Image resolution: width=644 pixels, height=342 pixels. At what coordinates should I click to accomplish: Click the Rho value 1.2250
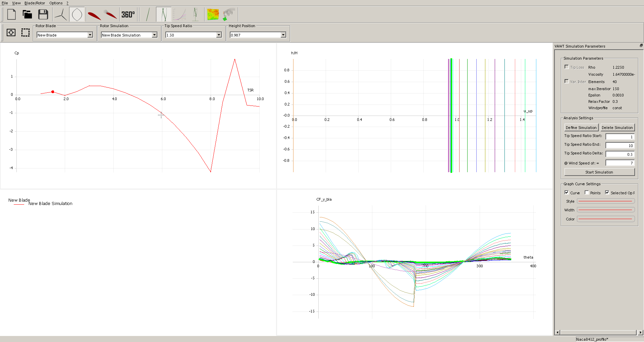[x=618, y=67]
